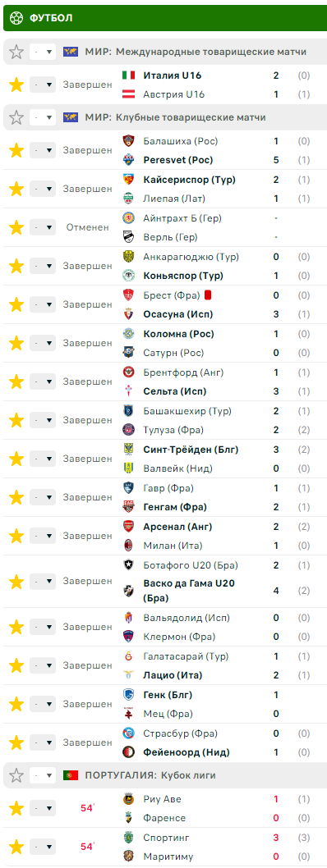Click the Italy U16 flag icon
The width and height of the screenshot is (327, 868).
coord(129,75)
